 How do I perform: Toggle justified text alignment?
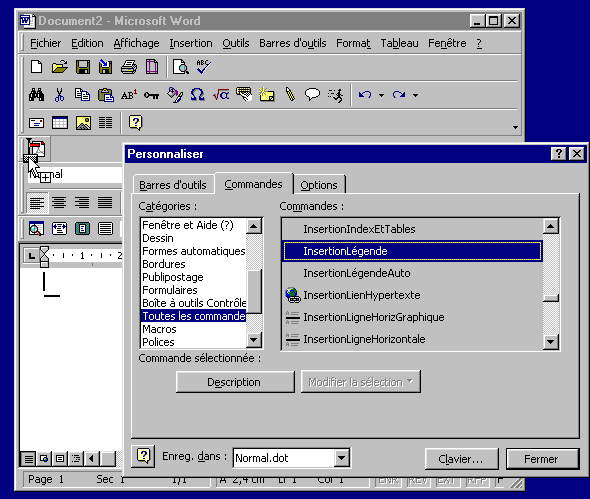click(105, 203)
